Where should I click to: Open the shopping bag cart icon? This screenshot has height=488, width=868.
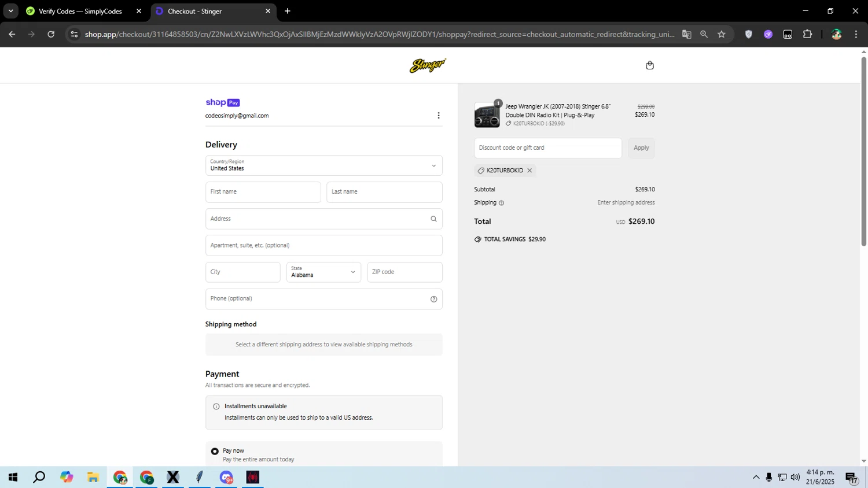pos(650,65)
